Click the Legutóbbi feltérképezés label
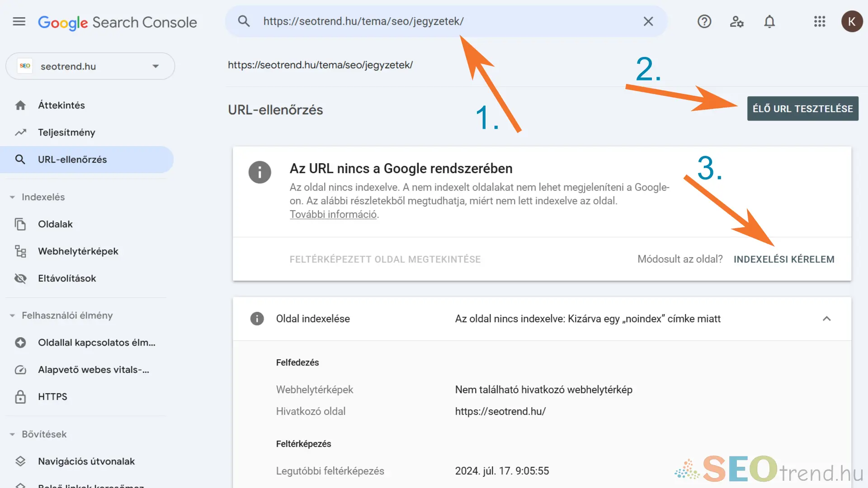 pyautogui.click(x=330, y=471)
